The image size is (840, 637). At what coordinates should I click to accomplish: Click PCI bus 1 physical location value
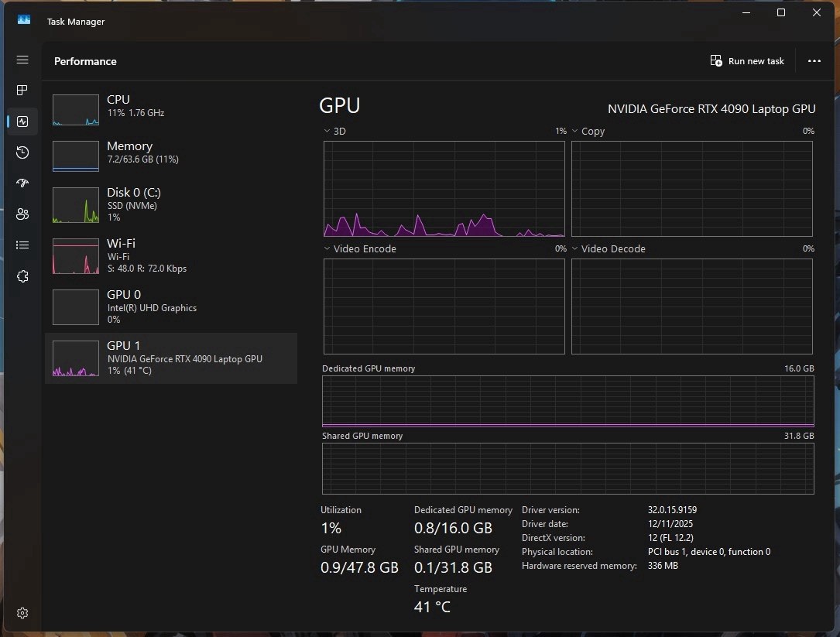[708, 551]
